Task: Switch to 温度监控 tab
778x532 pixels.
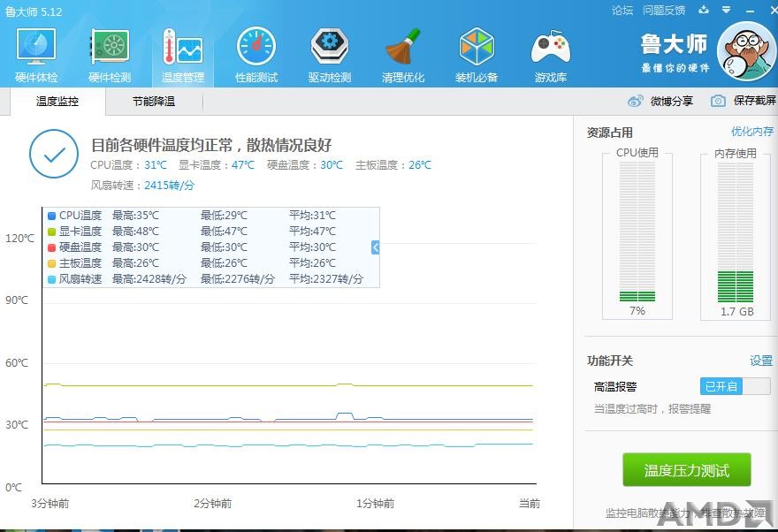Action: pos(57,101)
